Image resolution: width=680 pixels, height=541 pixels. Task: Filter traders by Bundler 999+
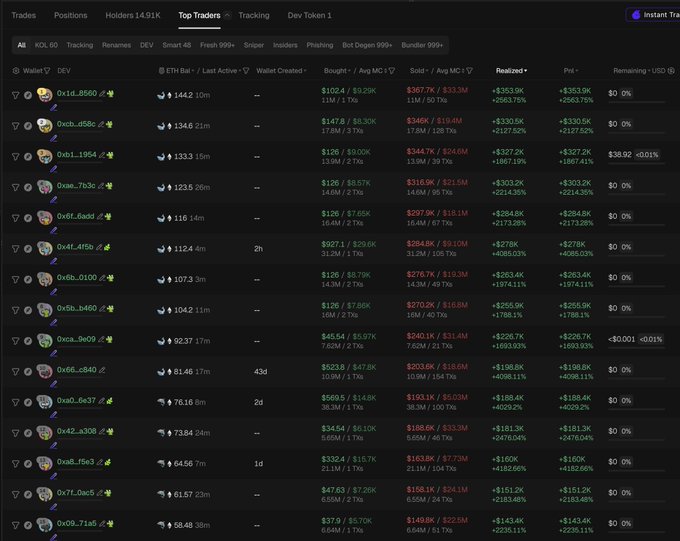click(422, 45)
